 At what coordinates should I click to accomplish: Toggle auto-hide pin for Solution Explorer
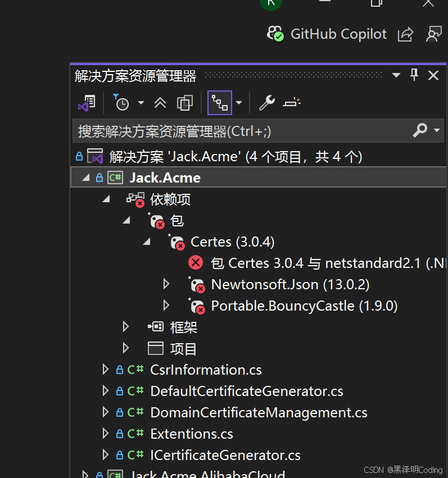pos(414,75)
